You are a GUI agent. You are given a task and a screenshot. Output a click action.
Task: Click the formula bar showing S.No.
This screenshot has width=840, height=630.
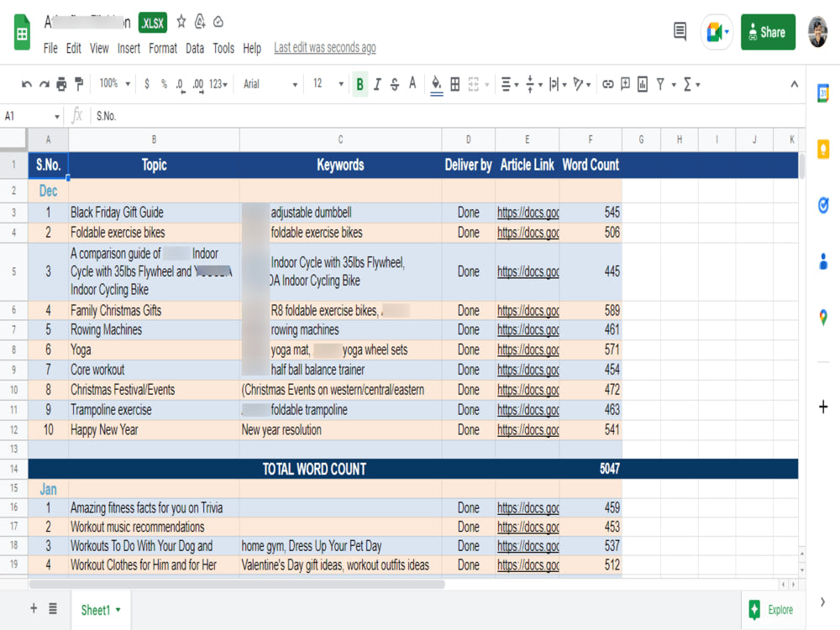pos(448,116)
